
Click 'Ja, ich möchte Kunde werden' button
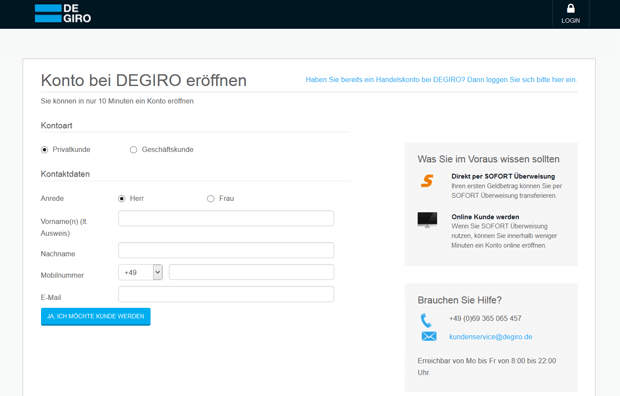click(96, 316)
